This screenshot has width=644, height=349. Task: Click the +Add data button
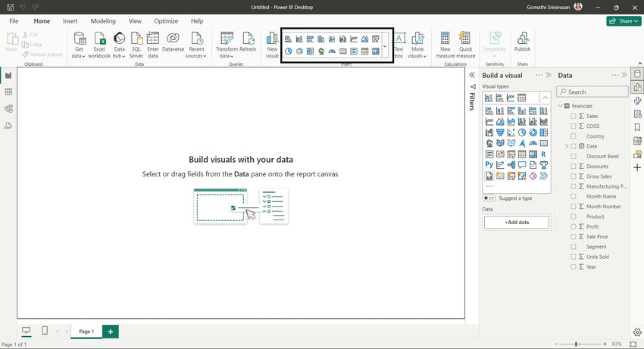[x=517, y=222]
